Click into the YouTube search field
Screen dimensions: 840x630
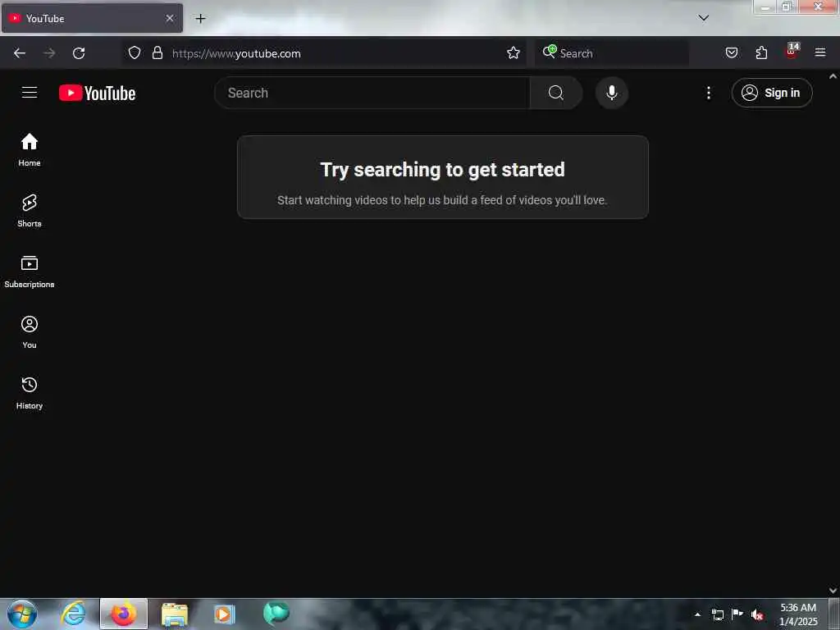[372, 93]
